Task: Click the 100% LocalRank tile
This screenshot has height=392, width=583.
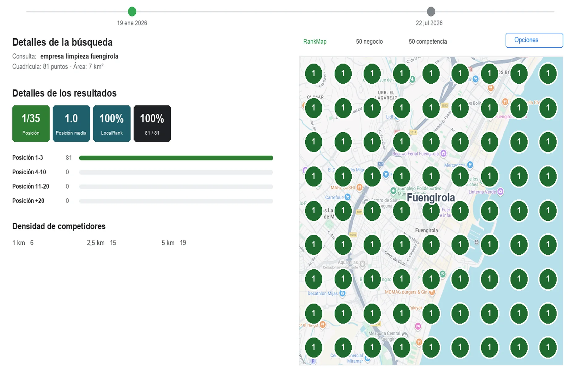Action: click(112, 124)
